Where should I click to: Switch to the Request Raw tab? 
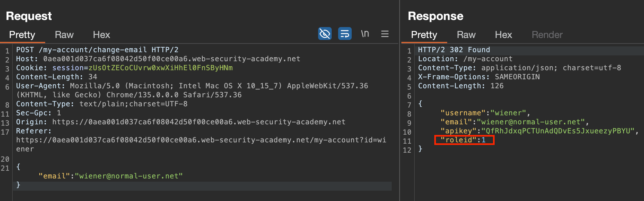[x=64, y=35]
